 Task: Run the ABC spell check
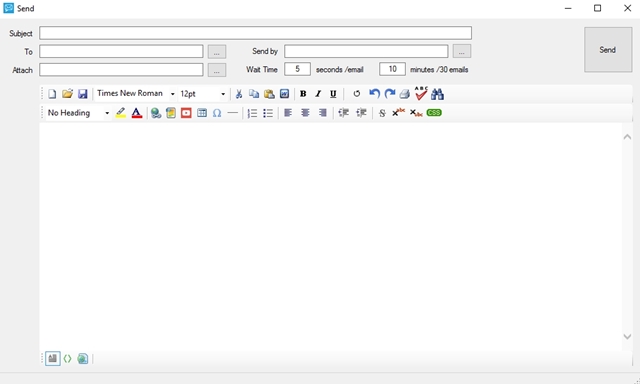[x=421, y=93]
